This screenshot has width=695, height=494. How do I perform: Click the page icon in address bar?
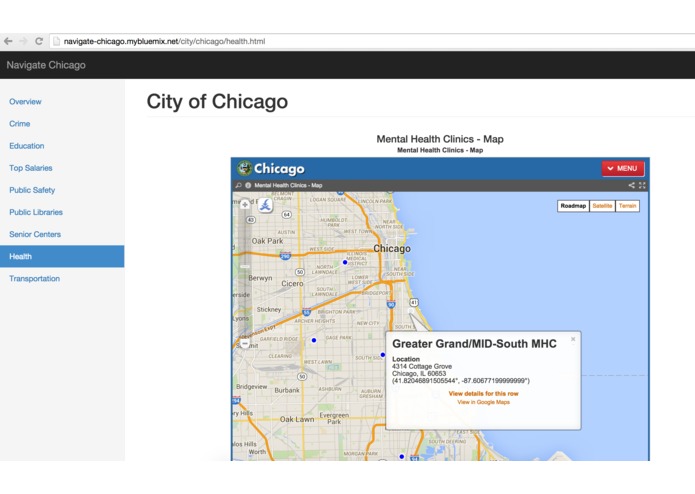(x=56, y=41)
